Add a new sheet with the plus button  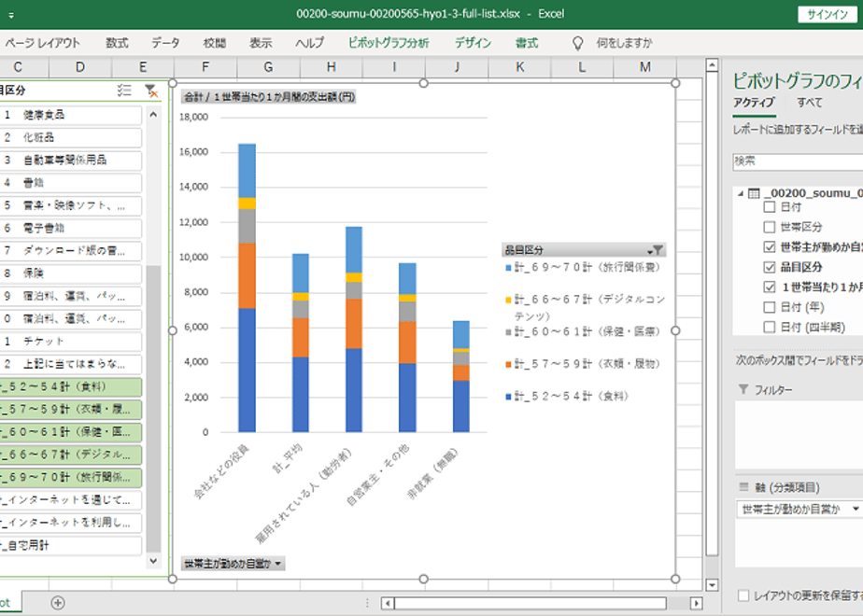pyautogui.click(x=58, y=603)
